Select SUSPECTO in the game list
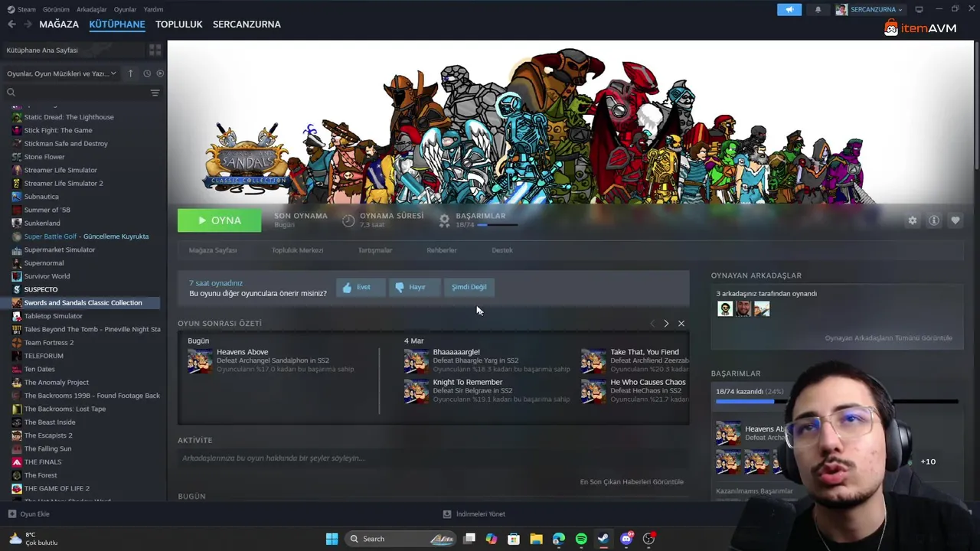The height and width of the screenshot is (551, 980). click(x=41, y=289)
